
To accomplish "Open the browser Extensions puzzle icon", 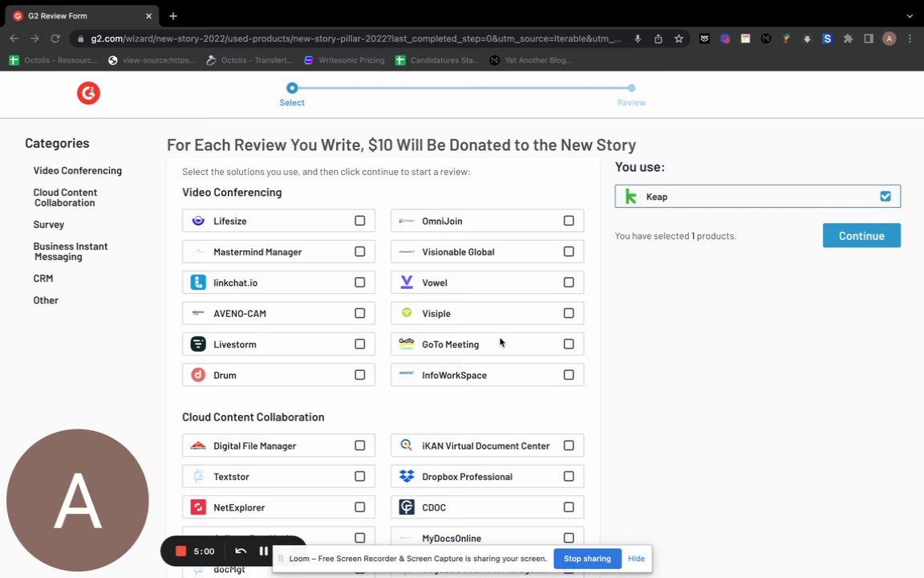I will pos(848,39).
